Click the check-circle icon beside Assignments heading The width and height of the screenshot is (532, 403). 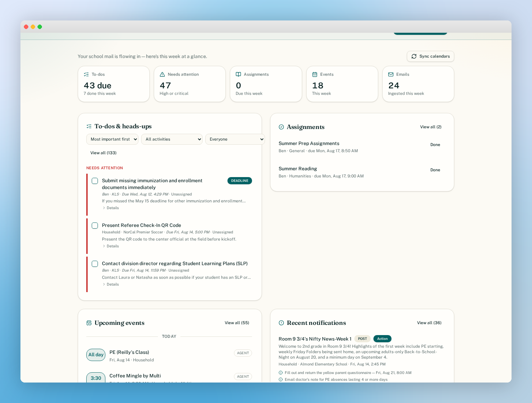(x=281, y=127)
